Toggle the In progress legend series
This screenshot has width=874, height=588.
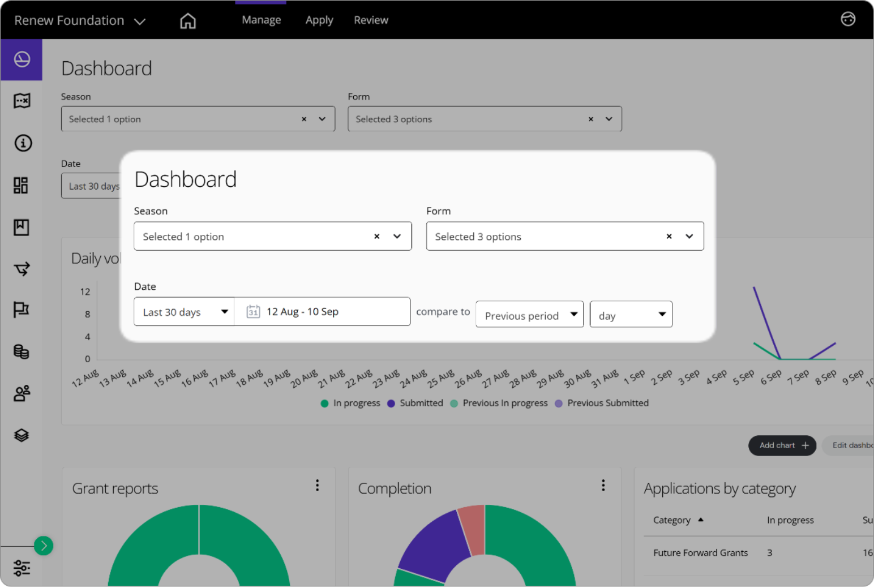[x=350, y=403]
